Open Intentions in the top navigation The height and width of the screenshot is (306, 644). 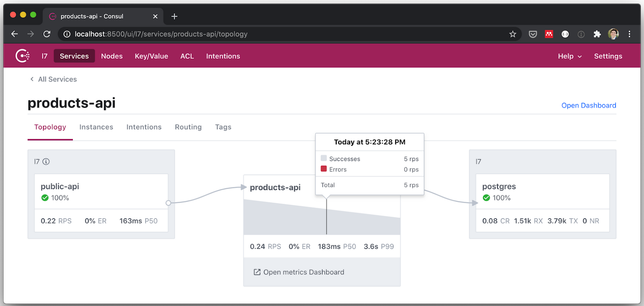tap(223, 56)
